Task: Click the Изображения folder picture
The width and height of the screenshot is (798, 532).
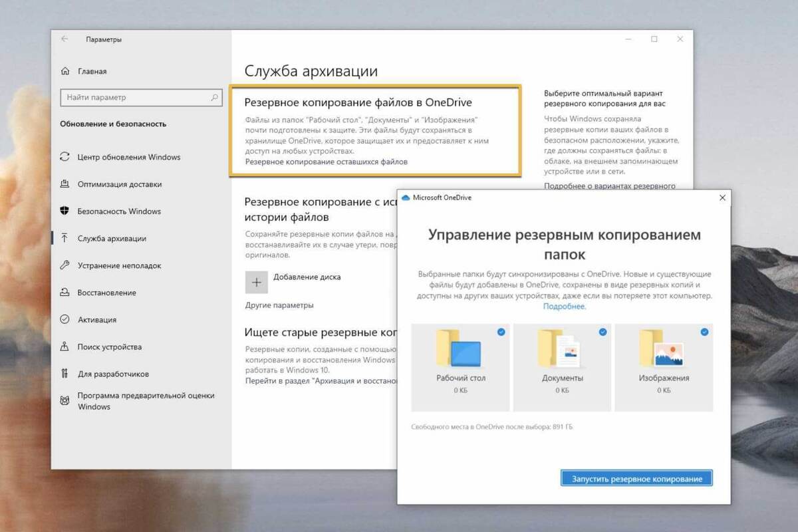Action: 662,348
